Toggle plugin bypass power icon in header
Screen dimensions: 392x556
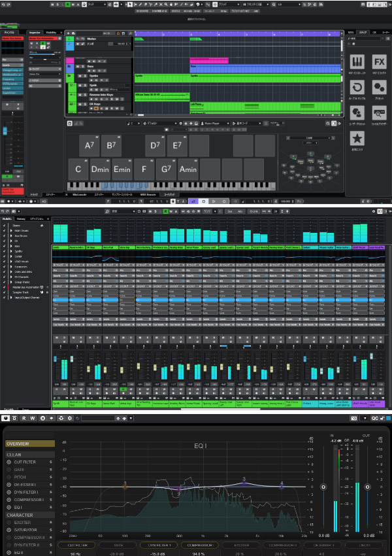(x=6, y=419)
